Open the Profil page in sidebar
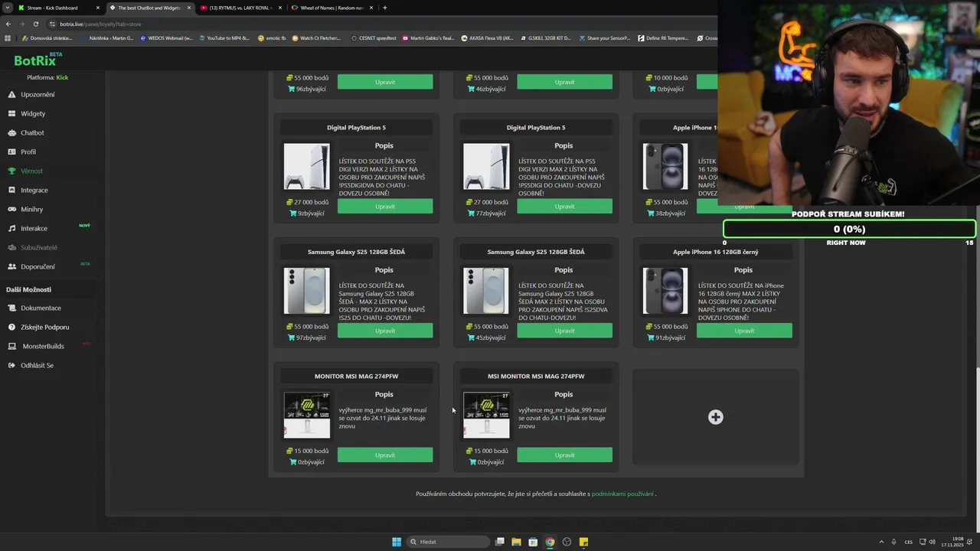The height and width of the screenshot is (551, 980). pos(28,152)
